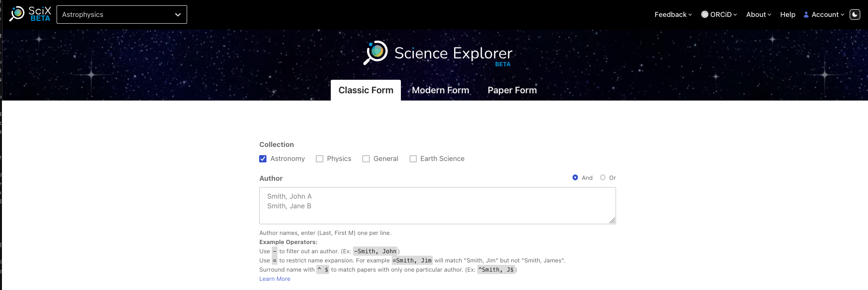Follow the Learn More link
This screenshot has height=290, width=868.
click(x=275, y=279)
